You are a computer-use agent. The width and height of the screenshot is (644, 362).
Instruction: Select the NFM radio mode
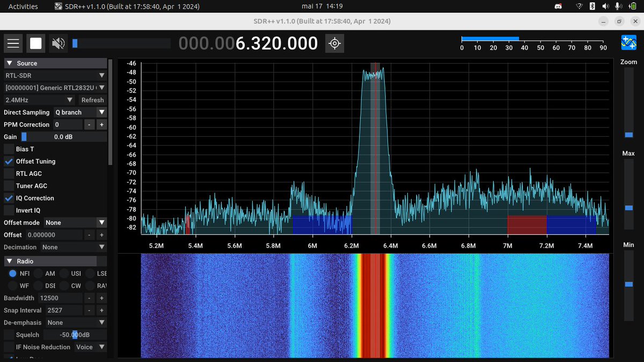tap(13, 274)
